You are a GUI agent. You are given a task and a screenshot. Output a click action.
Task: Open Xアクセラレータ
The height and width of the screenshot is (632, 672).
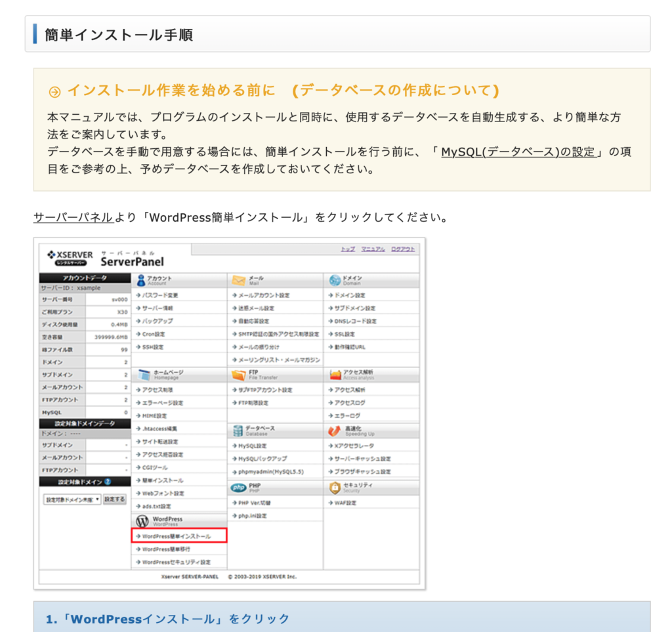[354, 446]
